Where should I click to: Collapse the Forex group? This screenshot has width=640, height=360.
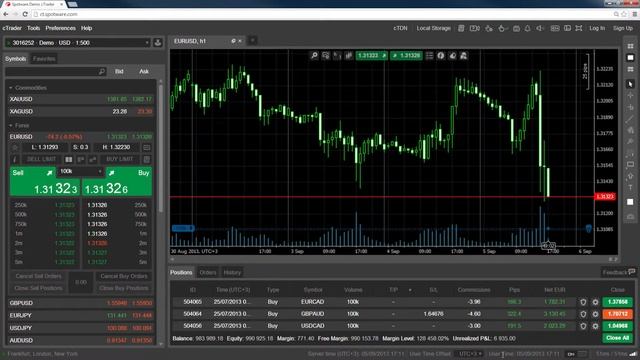point(11,125)
